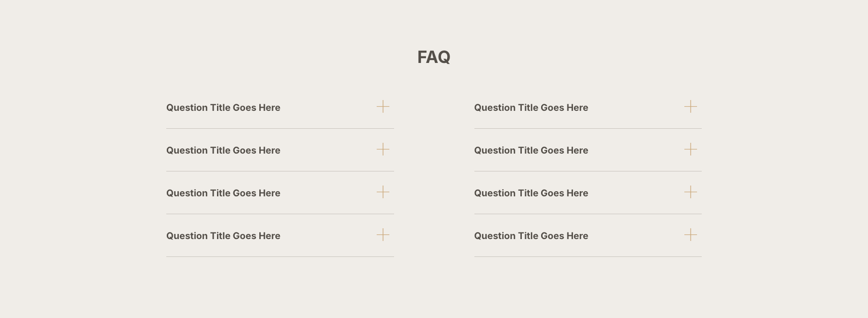Click the FAQ heading
The image size is (868, 318).
coord(434,57)
